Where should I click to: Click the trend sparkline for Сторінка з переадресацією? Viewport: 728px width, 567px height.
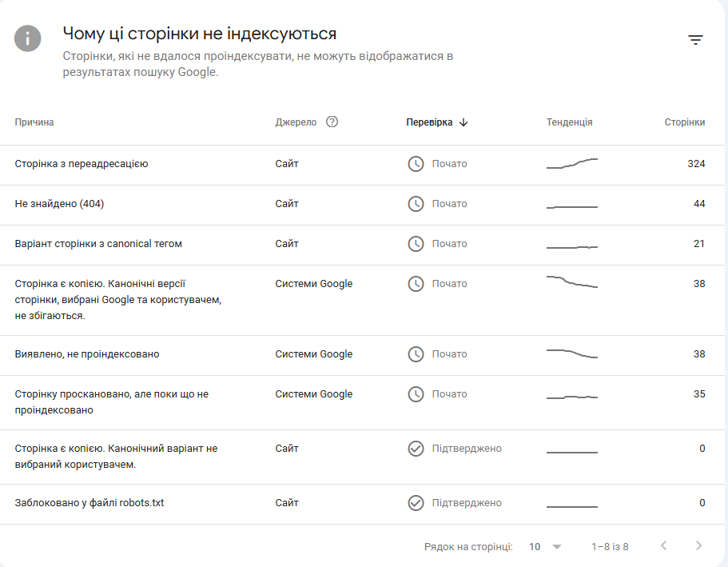572,163
